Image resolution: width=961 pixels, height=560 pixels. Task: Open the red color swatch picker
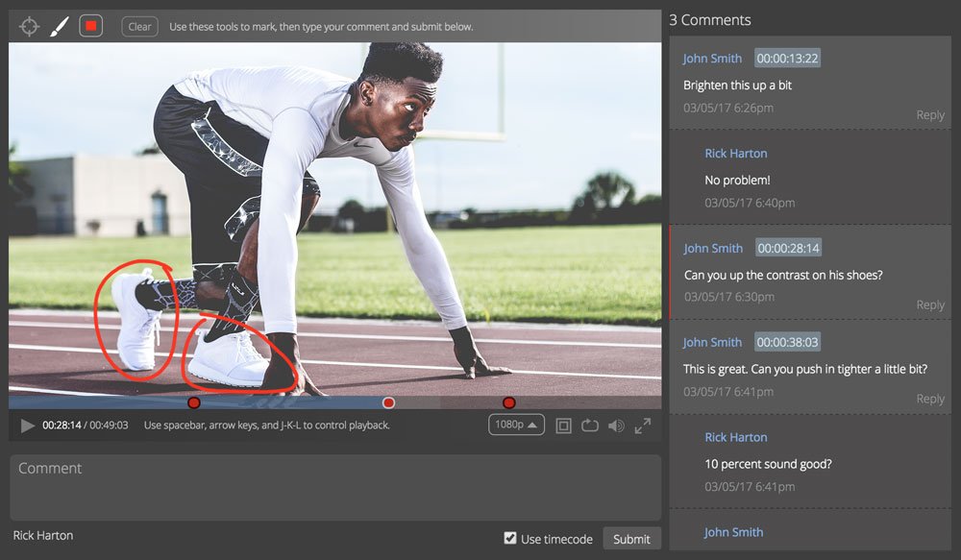point(90,26)
